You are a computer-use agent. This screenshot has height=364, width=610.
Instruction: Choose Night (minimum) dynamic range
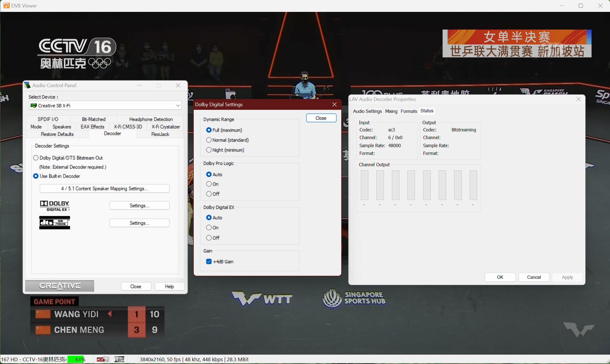point(225,150)
